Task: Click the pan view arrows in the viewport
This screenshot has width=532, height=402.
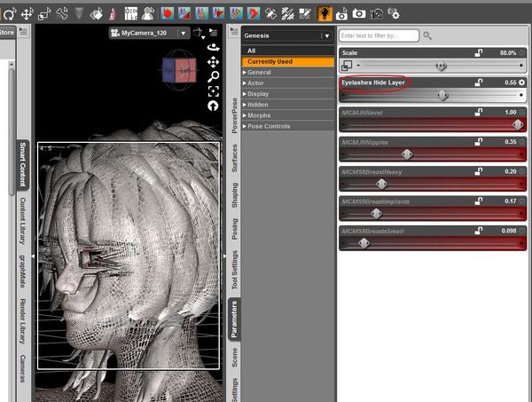Action: (213, 62)
